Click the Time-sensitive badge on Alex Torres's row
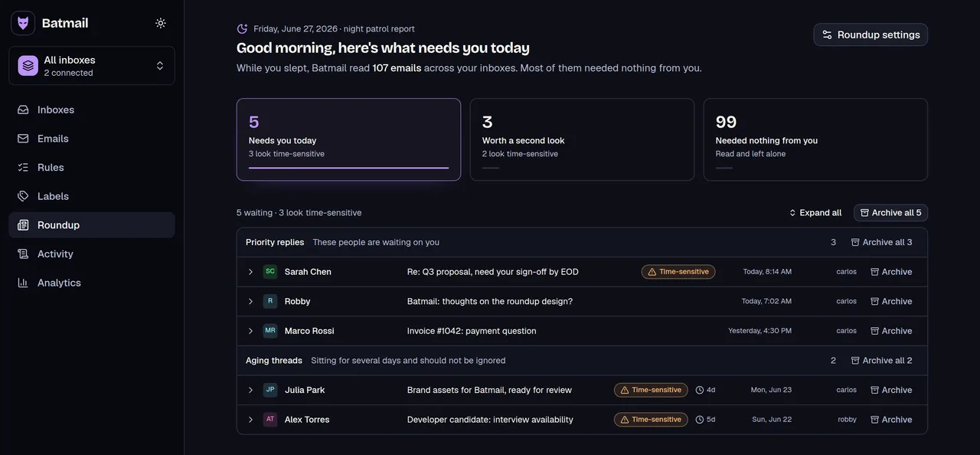The width and height of the screenshot is (980, 455). click(x=651, y=420)
